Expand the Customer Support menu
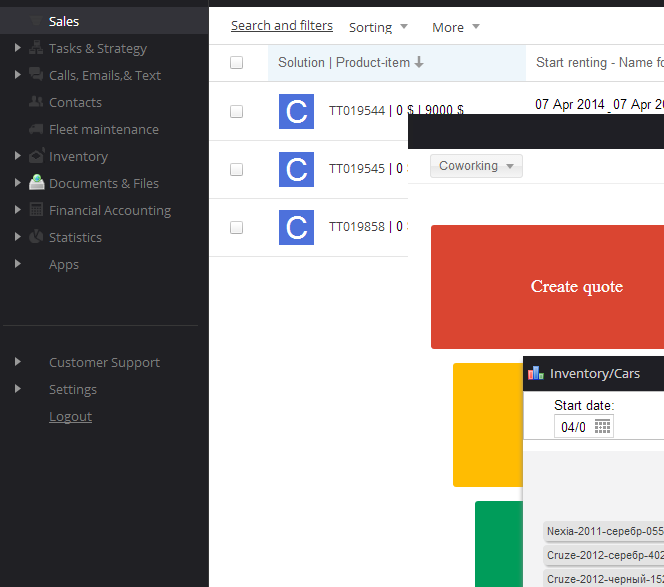Screen dimensions: 664x587 [x=17, y=361]
